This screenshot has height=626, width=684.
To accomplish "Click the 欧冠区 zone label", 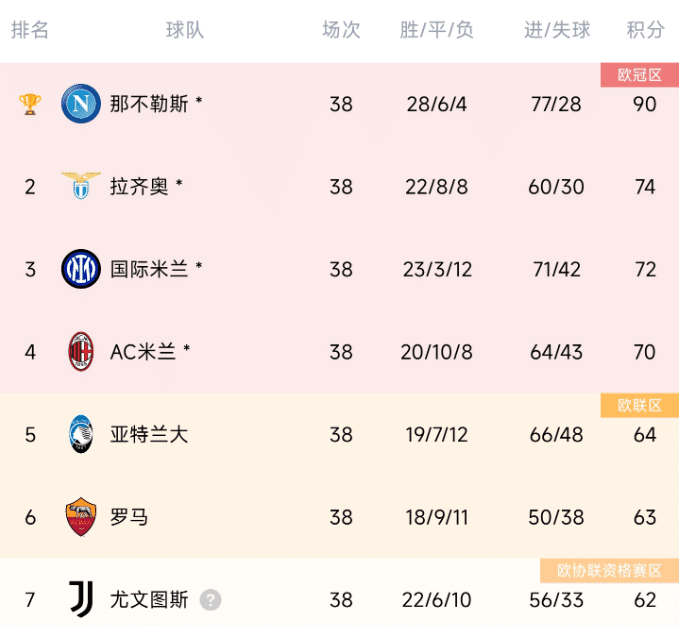I will (x=639, y=75).
